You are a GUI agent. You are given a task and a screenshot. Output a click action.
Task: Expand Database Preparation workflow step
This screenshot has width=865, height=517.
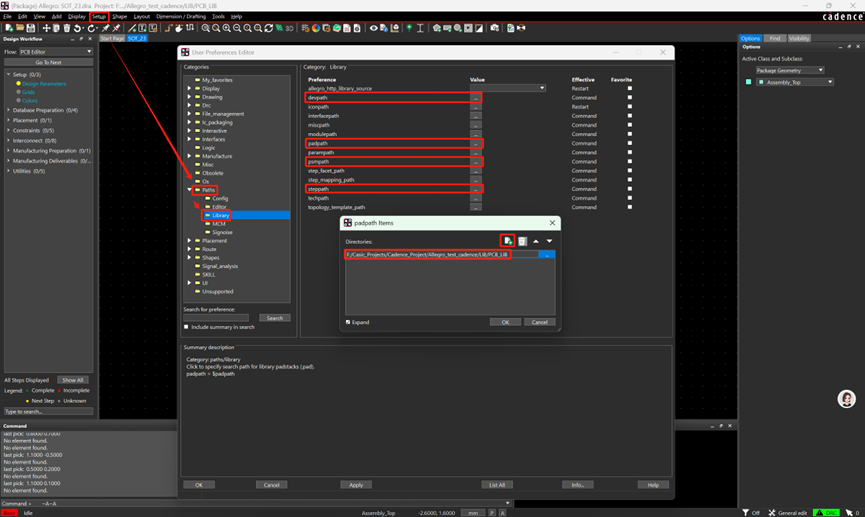(x=8, y=110)
